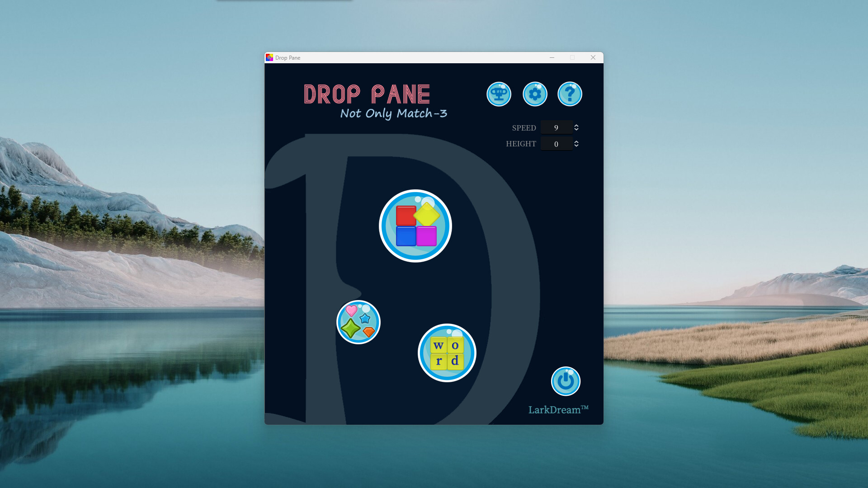The image size is (868, 488).
Task: Open the help question mark icon
Action: pos(570,94)
